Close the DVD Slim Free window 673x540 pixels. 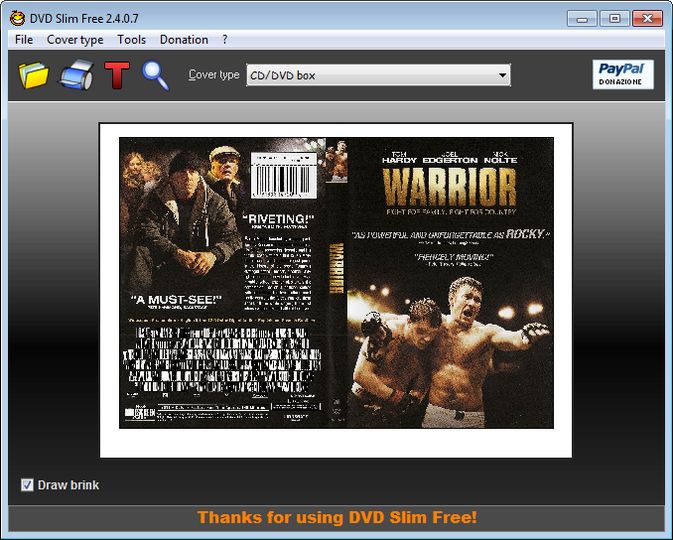point(647,18)
